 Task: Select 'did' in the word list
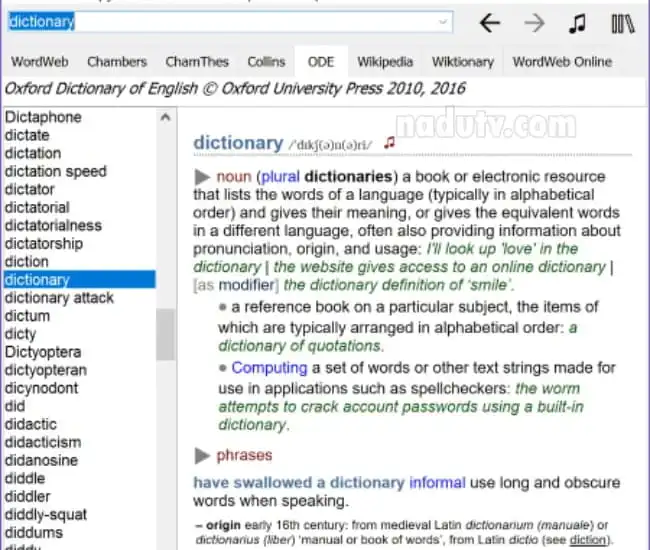click(15, 406)
